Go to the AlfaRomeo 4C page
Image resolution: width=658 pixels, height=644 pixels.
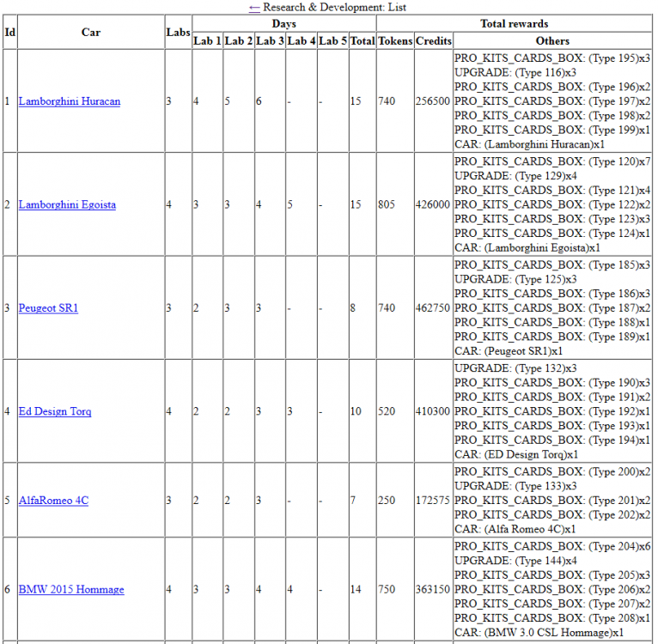click(53, 501)
